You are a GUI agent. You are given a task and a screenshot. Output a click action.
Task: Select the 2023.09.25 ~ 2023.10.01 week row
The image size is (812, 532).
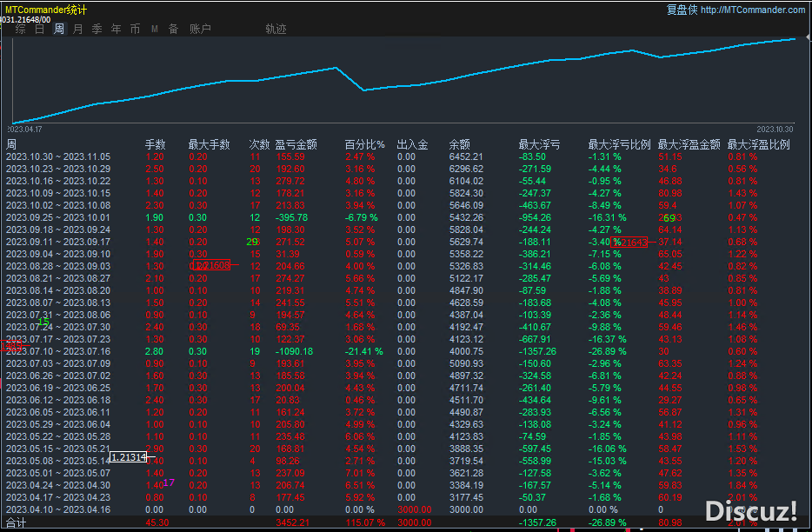pos(58,217)
